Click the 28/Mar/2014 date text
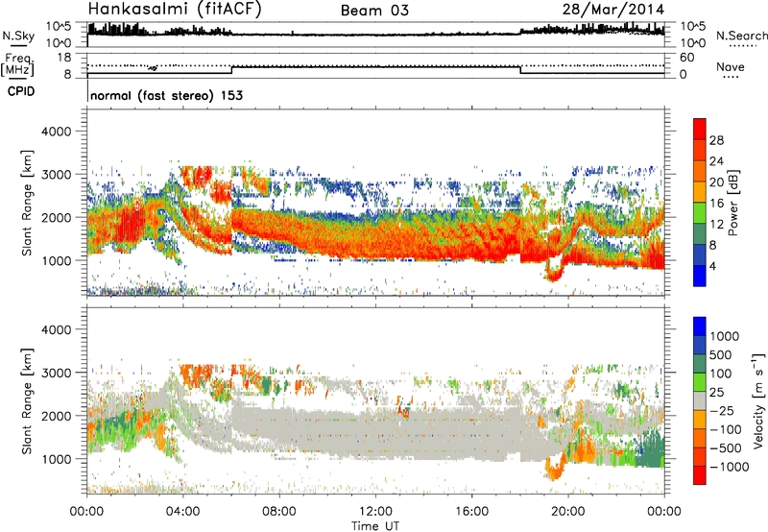This screenshot has width=768, height=532. (613, 10)
